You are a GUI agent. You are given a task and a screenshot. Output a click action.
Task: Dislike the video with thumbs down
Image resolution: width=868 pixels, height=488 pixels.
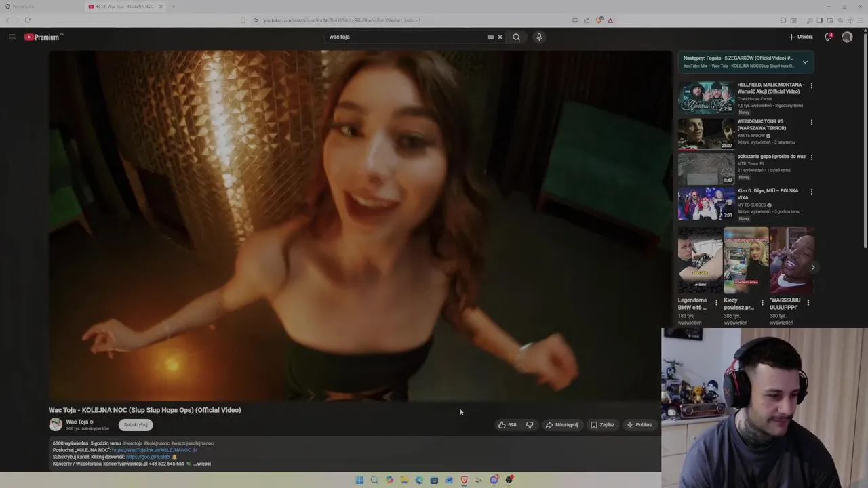point(530,425)
